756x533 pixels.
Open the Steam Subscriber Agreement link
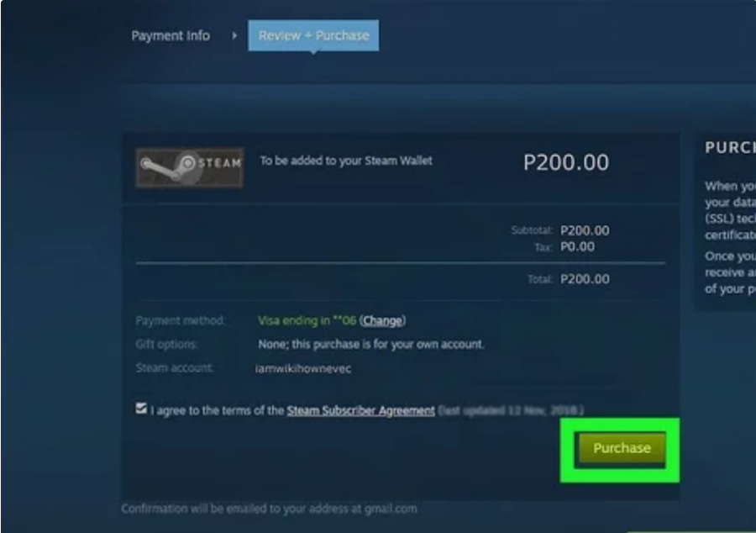click(360, 410)
